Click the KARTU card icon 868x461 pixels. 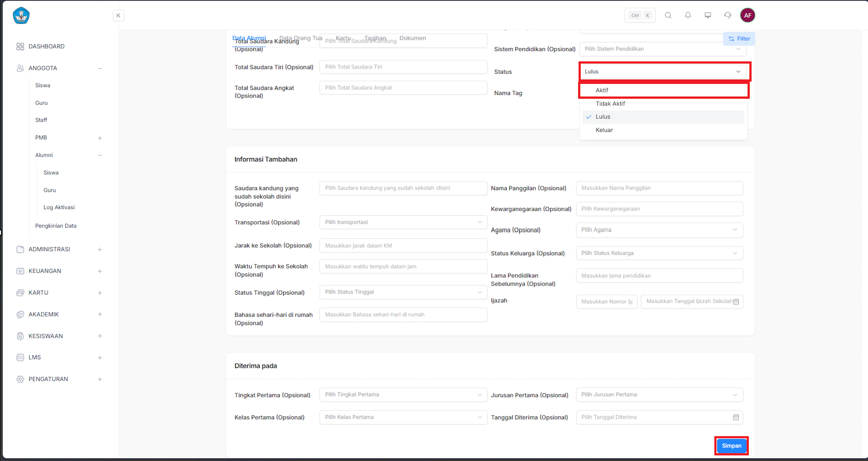click(x=20, y=293)
